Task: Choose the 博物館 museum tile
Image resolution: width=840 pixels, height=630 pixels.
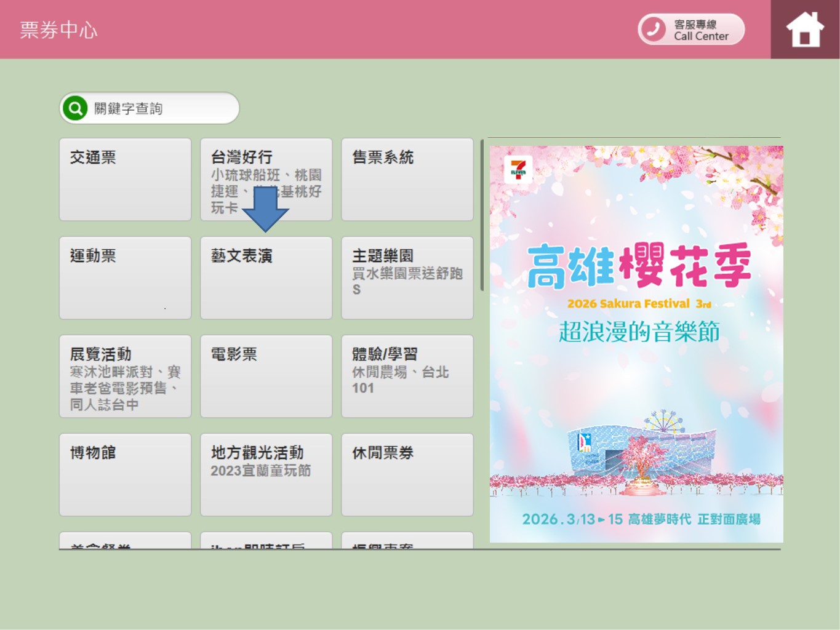Action: coord(125,474)
